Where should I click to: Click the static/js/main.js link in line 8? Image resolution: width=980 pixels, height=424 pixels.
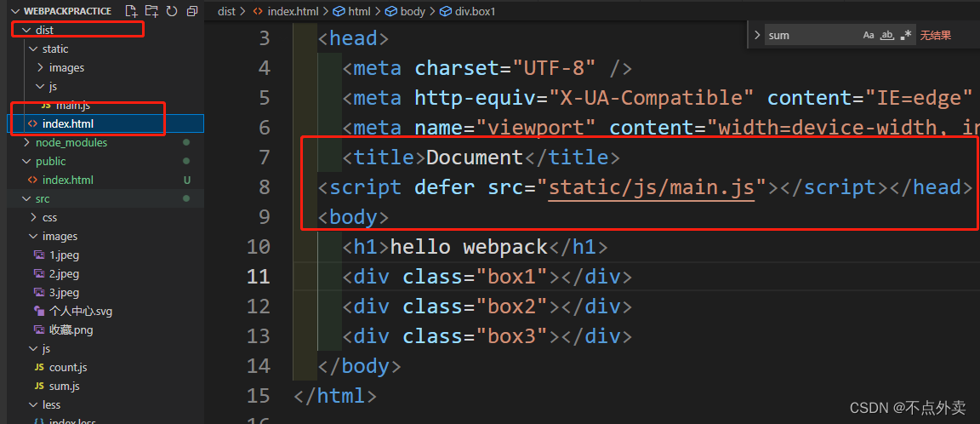click(x=652, y=187)
